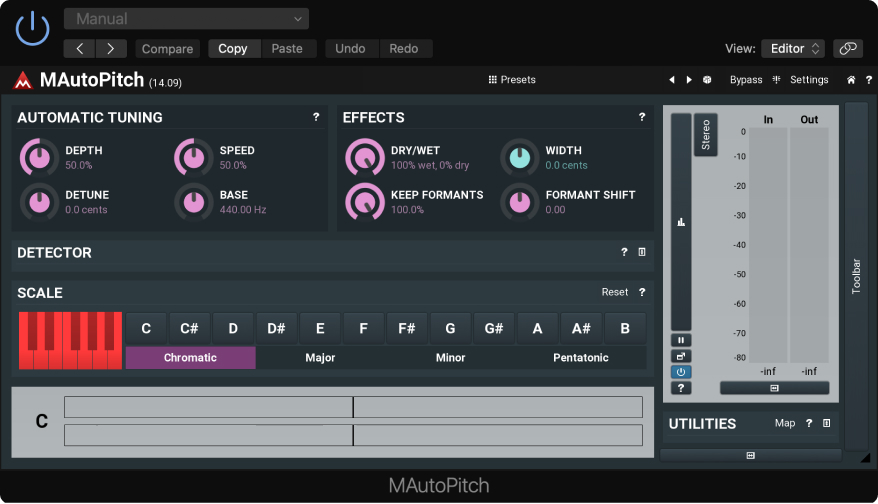This screenshot has height=504, width=878.
Task: Toggle note G in scale
Action: (450, 328)
